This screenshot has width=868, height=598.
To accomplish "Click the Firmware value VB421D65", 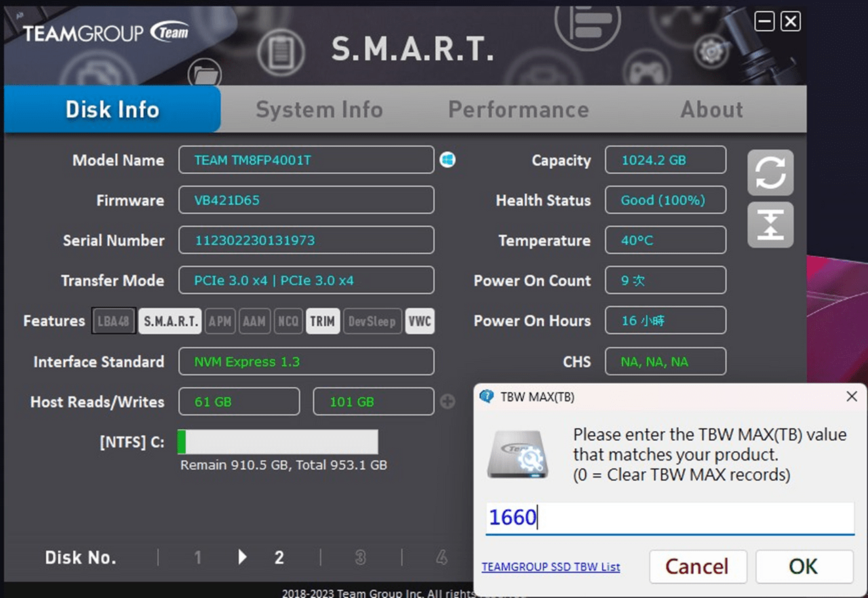I will (307, 200).
